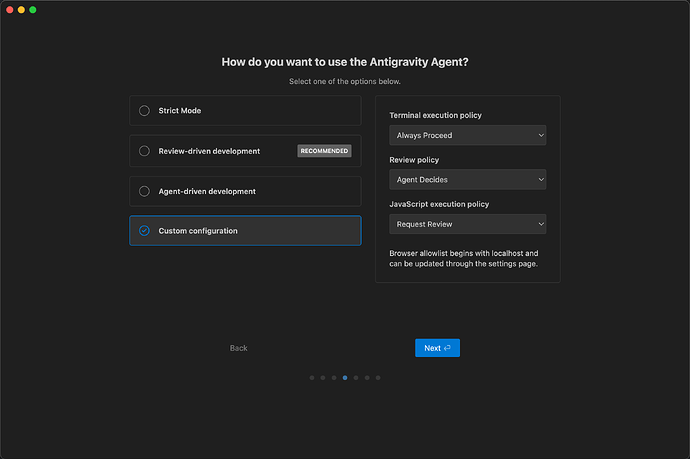Image resolution: width=690 pixels, height=459 pixels.
Task: Click the RECOMMENDED badge
Action: tap(324, 151)
